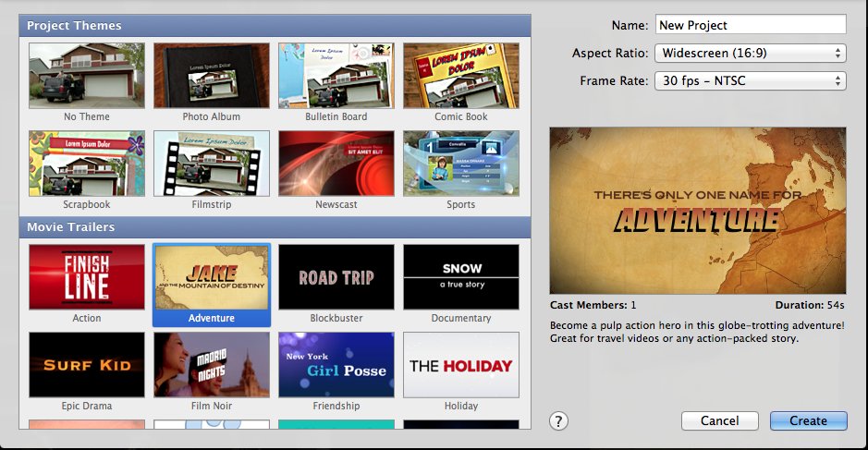This screenshot has width=868, height=450.
Task: Open the Aspect Ratio dropdown
Action: coord(750,54)
